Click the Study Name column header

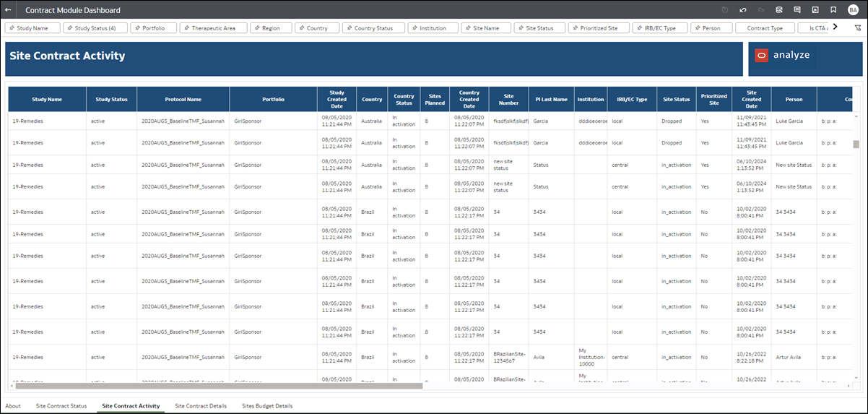coord(47,99)
